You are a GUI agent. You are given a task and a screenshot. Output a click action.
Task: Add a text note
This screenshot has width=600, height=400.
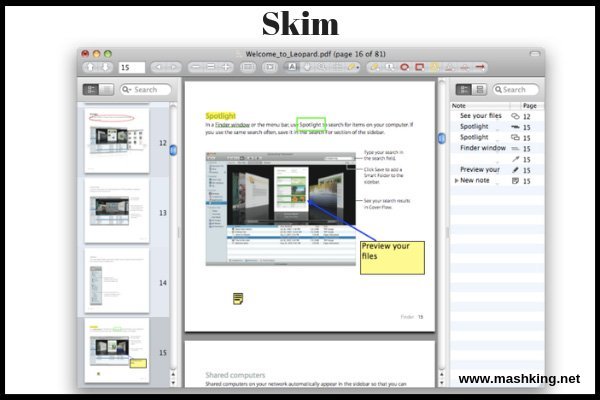374,67
